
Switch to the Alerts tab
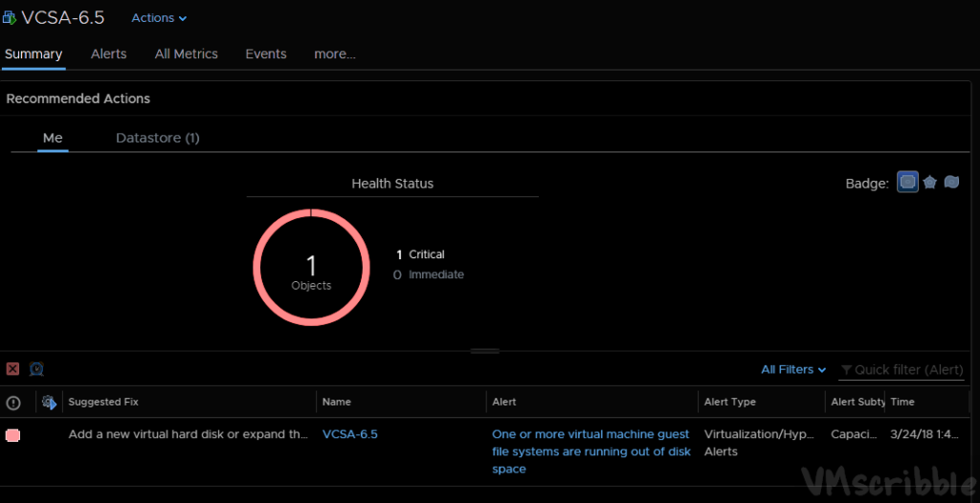click(x=108, y=54)
